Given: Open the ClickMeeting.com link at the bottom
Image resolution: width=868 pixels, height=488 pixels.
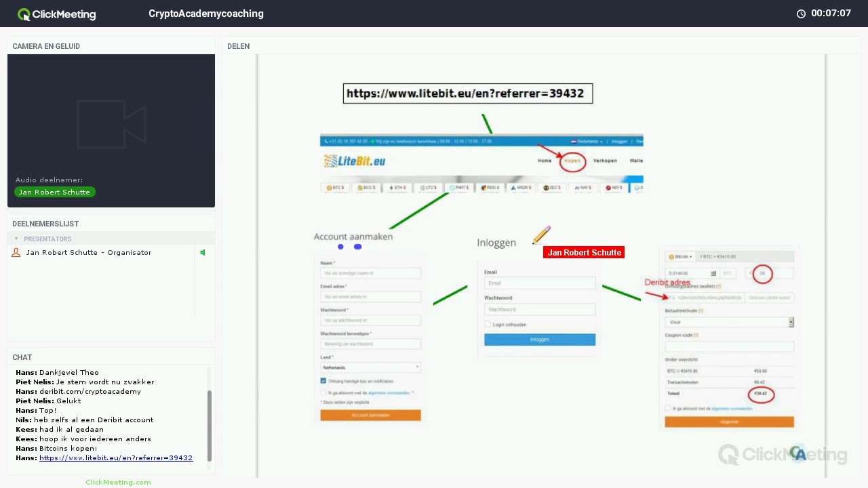Looking at the screenshot, I should [118, 483].
